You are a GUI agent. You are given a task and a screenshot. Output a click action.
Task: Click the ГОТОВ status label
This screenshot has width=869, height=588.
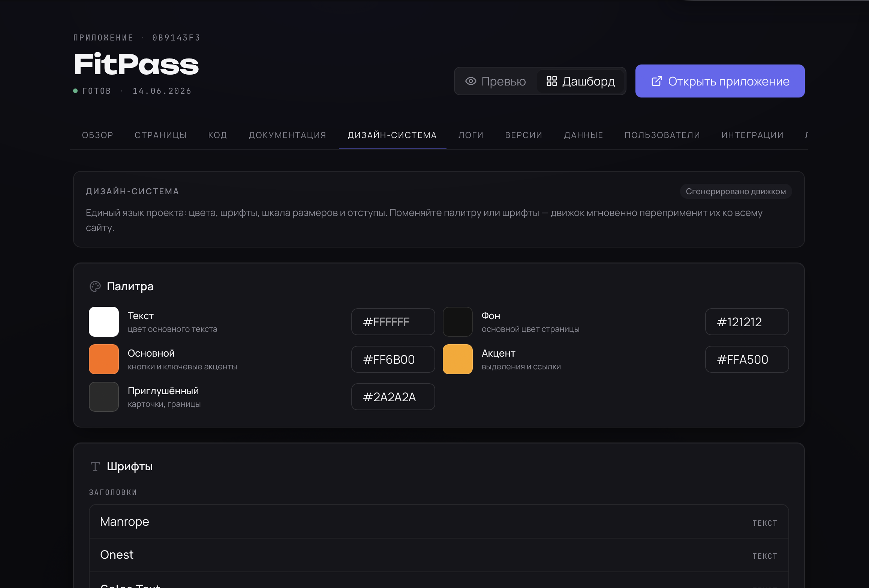(x=96, y=91)
